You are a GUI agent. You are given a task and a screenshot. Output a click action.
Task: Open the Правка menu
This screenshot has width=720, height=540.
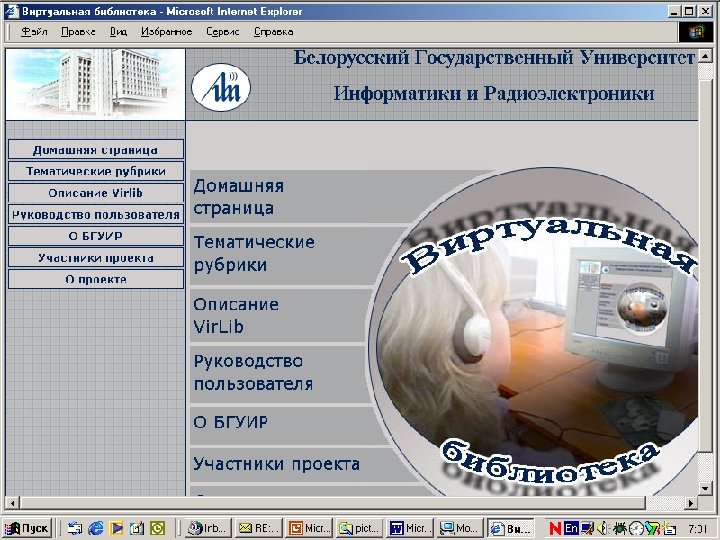78,32
